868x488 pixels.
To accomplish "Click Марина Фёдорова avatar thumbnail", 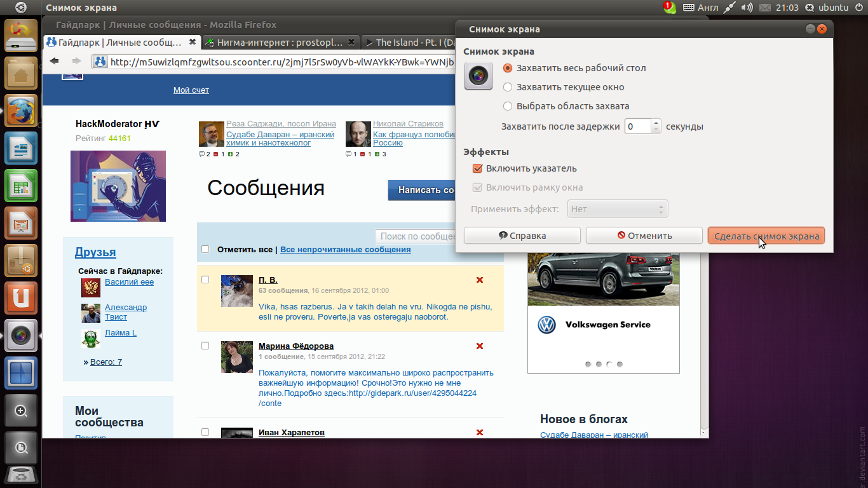I will point(237,357).
